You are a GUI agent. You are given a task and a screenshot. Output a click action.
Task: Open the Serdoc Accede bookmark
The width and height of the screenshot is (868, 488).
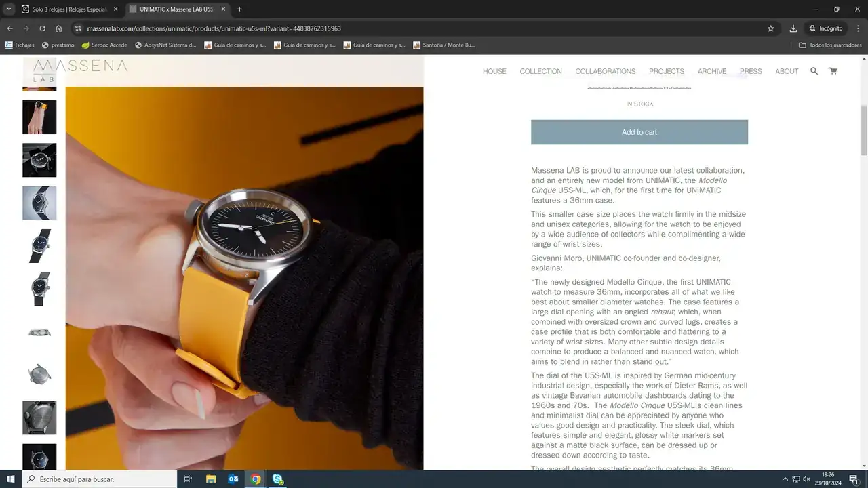(x=104, y=45)
